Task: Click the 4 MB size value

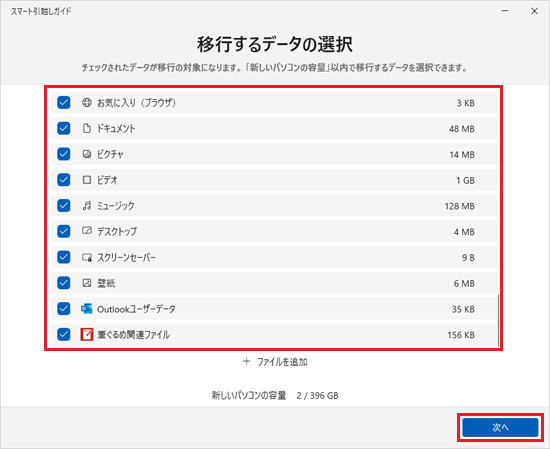Action: tap(464, 232)
